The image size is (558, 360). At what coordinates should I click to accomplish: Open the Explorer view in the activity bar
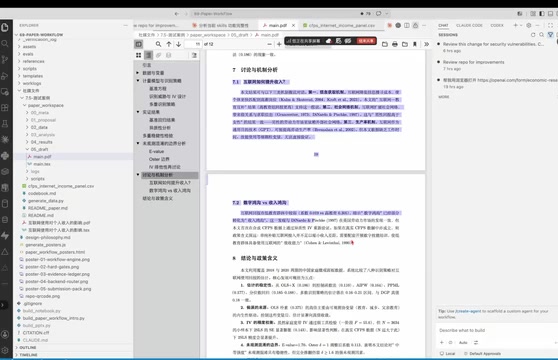5,27
